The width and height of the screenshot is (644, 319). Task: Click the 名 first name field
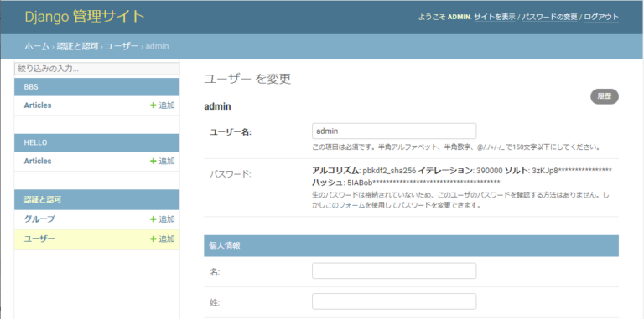394,270
